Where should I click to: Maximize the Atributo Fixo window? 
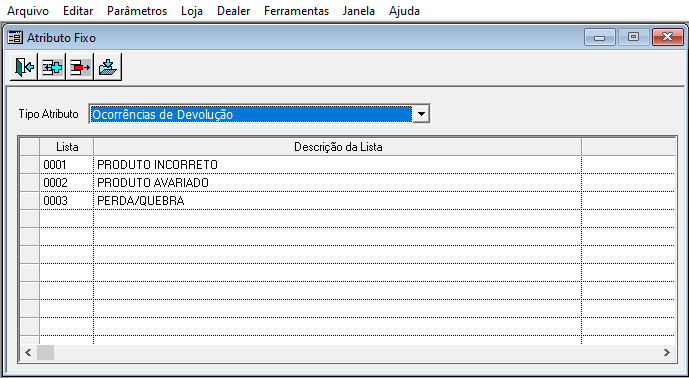pos(633,37)
